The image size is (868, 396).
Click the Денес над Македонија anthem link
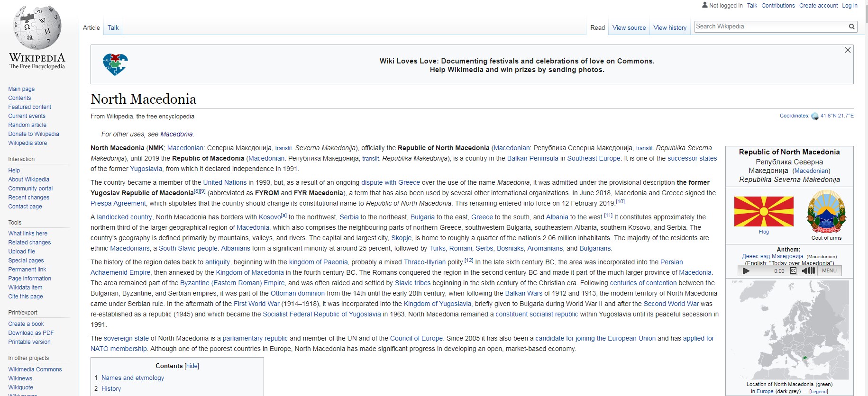tap(773, 256)
